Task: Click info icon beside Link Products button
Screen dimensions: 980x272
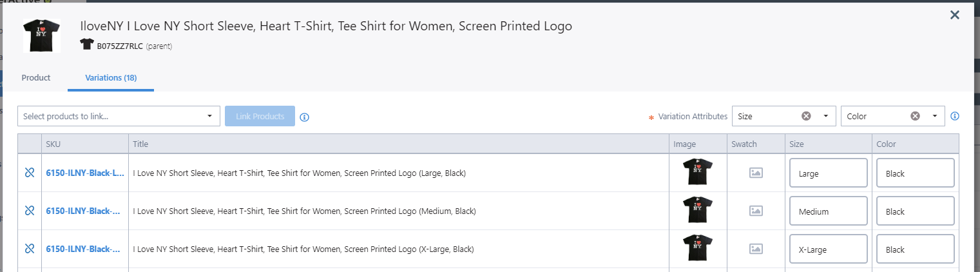Action: [305, 117]
